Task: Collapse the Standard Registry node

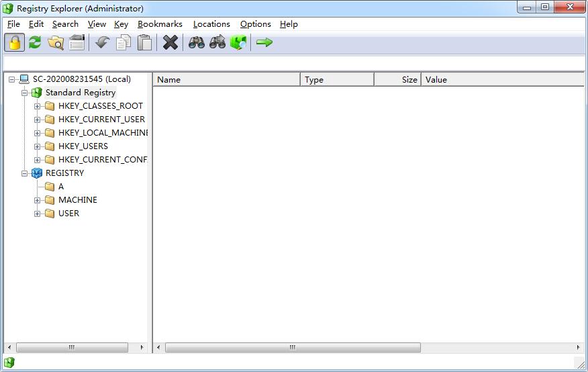Action: pyautogui.click(x=24, y=93)
